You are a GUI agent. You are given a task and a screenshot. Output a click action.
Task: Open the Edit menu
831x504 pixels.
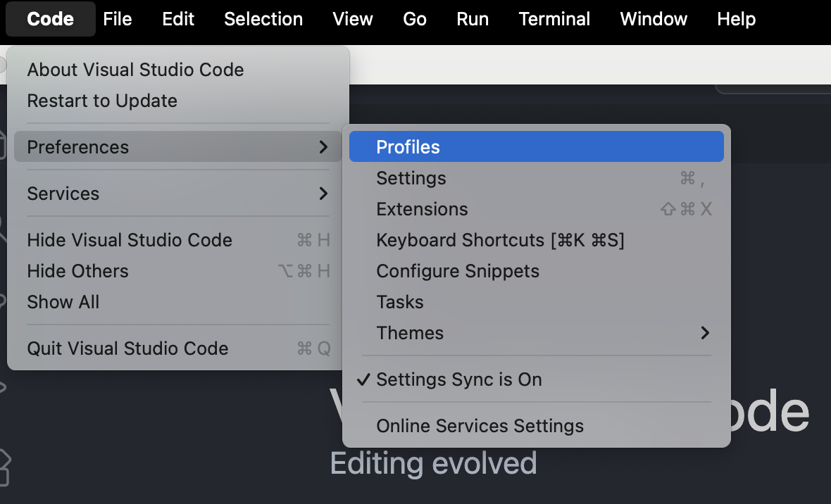(178, 19)
